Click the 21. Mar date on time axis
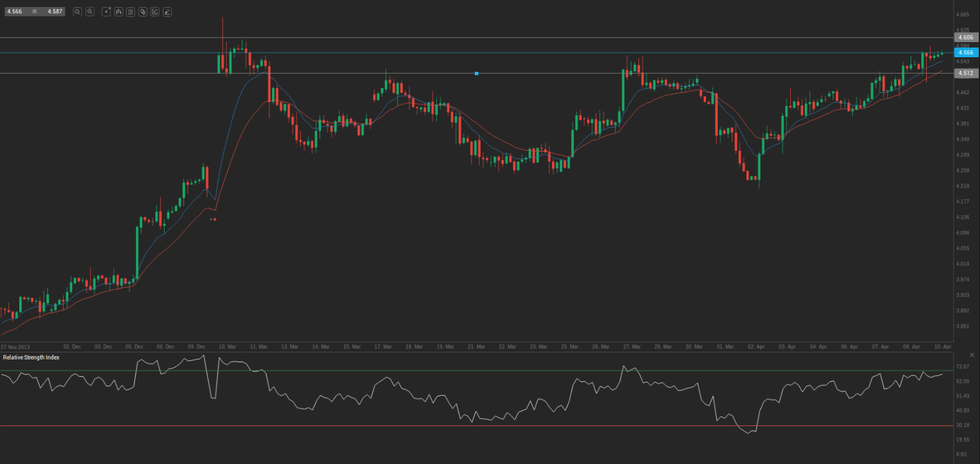 476,347
